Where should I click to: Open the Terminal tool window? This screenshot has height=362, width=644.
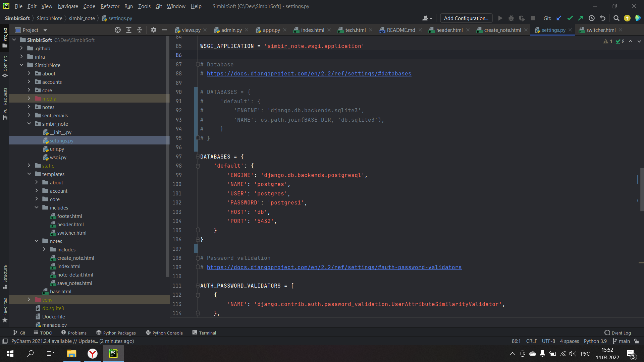click(204, 333)
